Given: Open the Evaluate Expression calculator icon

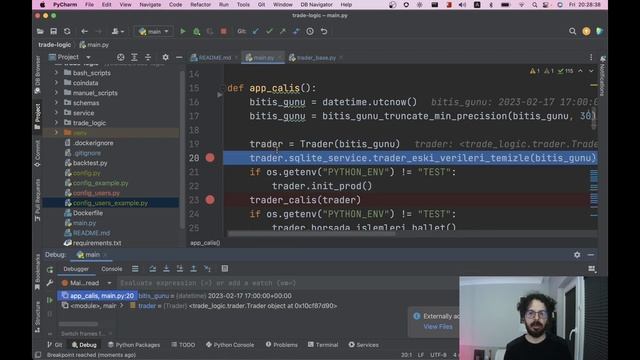Looking at the screenshot, I should [x=224, y=269].
